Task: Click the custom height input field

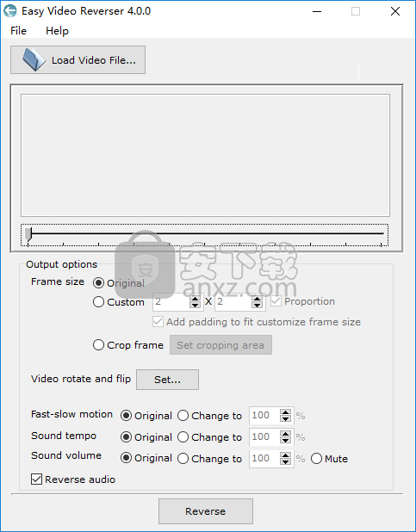Action: pyautogui.click(x=233, y=302)
